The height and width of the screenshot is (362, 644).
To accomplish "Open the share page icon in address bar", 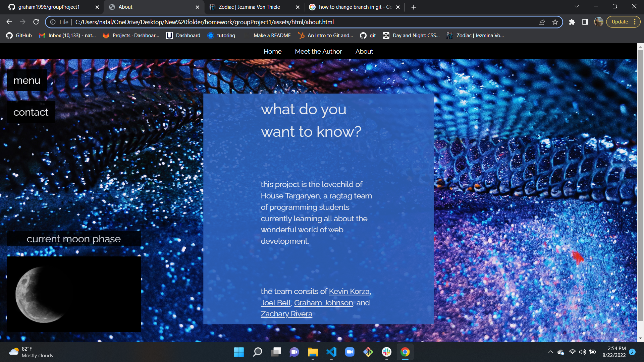I will click(542, 22).
